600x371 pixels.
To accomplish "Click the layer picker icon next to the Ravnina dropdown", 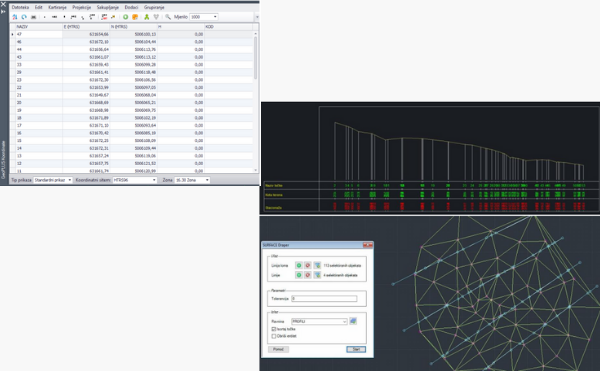I will 353,321.
